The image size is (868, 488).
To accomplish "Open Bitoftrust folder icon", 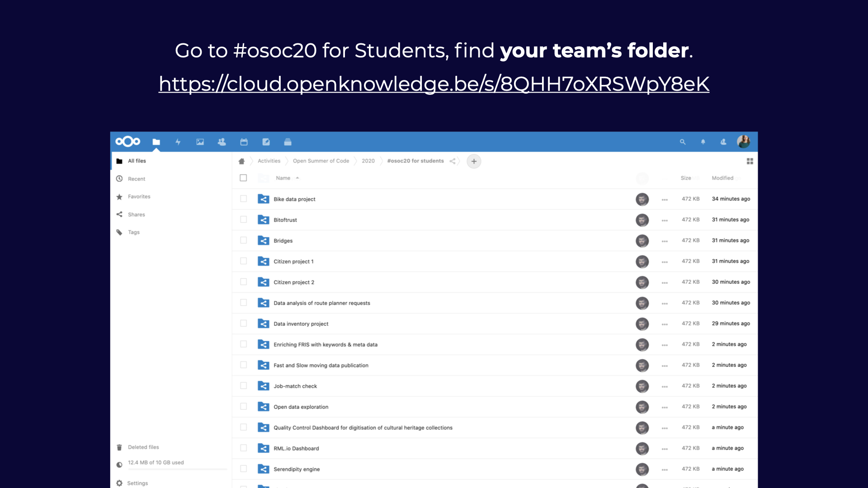I will click(264, 220).
